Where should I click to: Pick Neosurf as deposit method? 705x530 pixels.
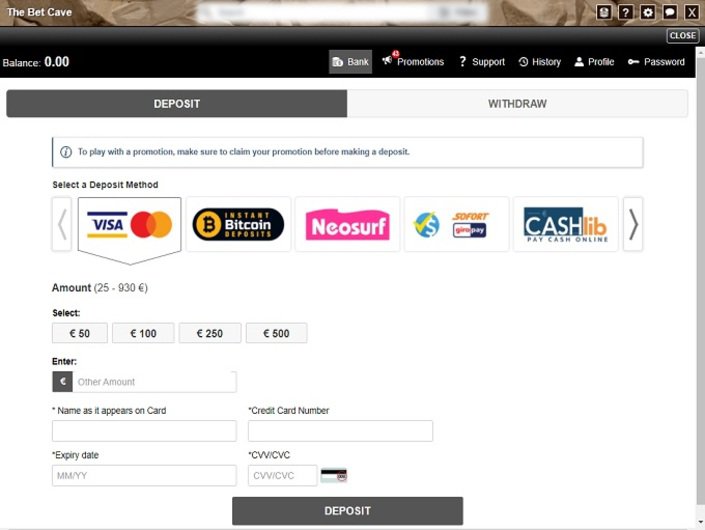click(x=347, y=224)
